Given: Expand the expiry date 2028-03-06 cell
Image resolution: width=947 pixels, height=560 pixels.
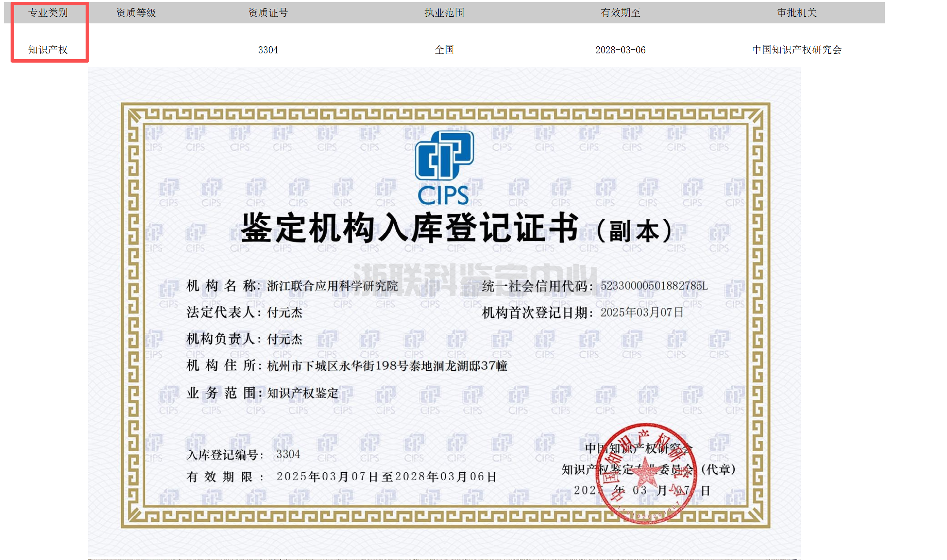Looking at the screenshot, I should coord(621,50).
